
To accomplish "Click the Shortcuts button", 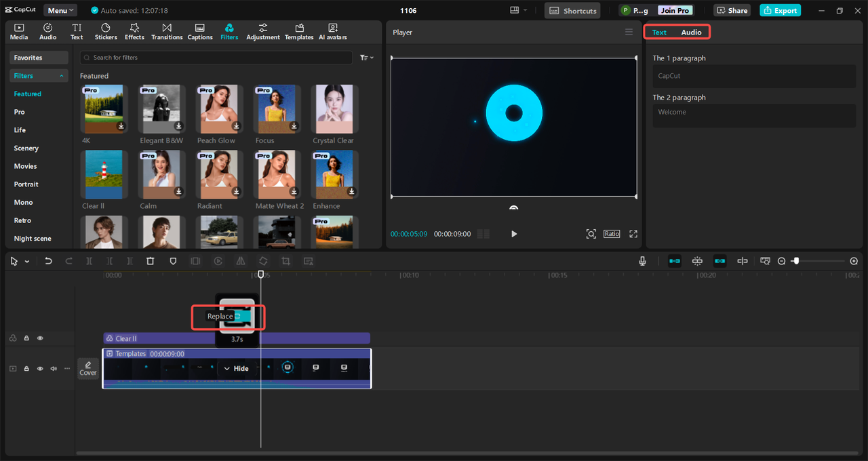I will coord(572,11).
